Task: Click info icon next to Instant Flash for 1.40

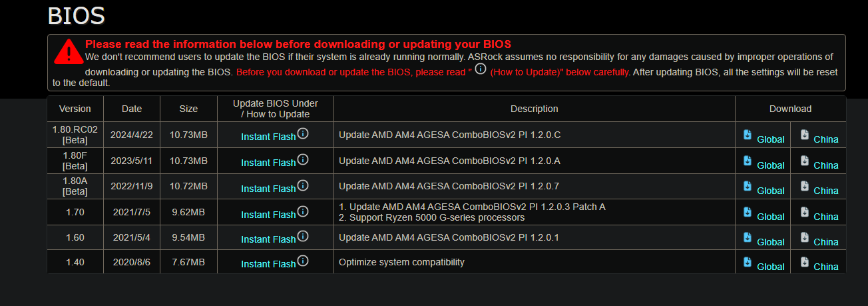Action: click(x=303, y=261)
